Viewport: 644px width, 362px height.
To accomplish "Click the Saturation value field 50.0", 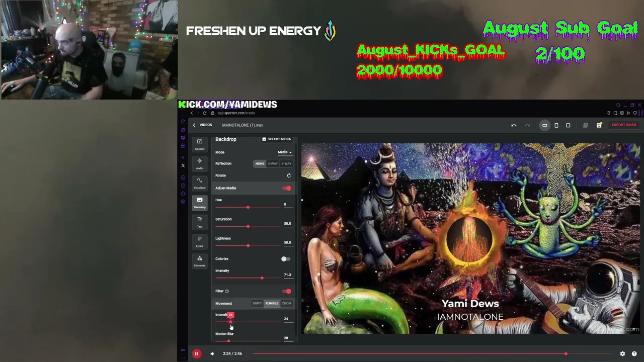I will (287, 224).
